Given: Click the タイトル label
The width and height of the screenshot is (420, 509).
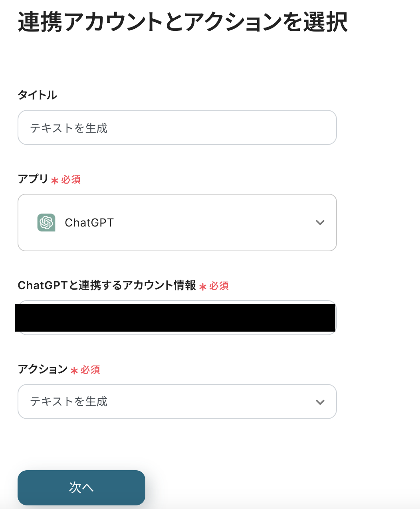Looking at the screenshot, I should 37,95.
